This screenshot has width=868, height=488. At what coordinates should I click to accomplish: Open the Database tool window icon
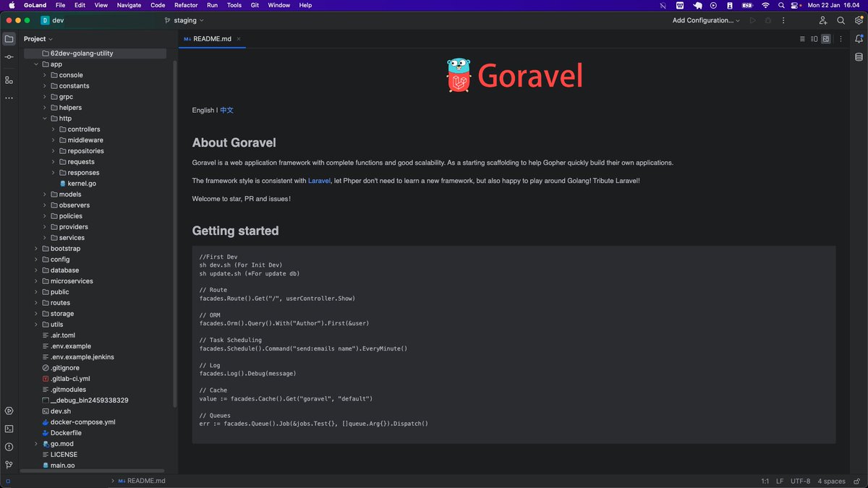(x=859, y=57)
